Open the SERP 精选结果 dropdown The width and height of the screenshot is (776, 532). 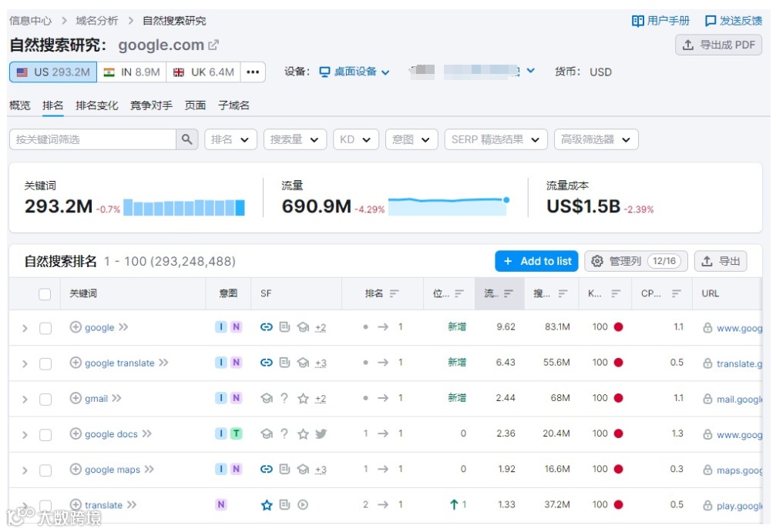point(496,139)
